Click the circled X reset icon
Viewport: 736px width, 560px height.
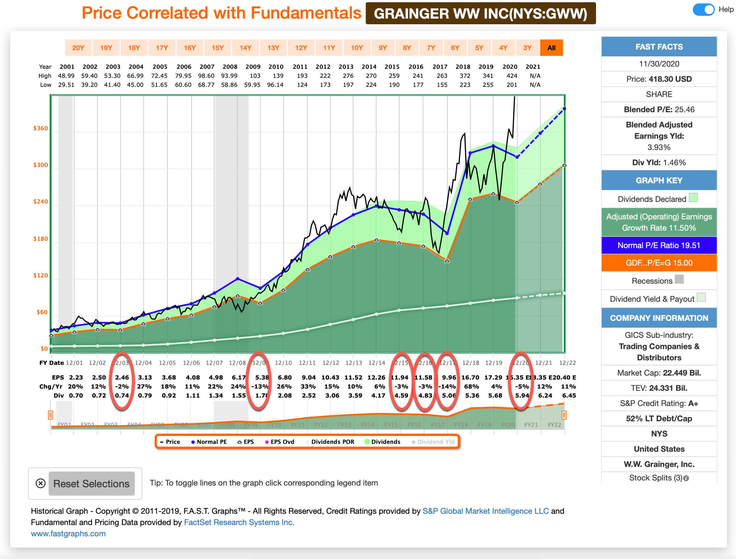click(40, 483)
